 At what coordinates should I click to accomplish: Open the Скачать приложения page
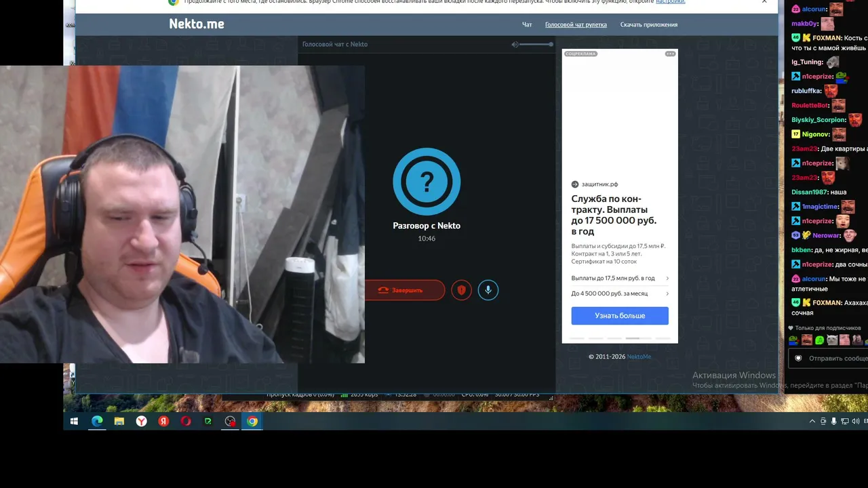[x=649, y=24]
